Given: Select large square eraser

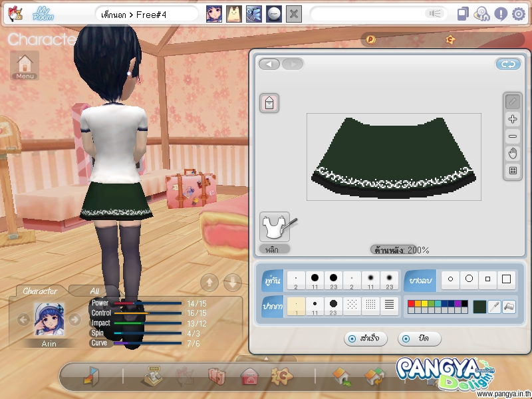Looking at the screenshot, I should point(507,279).
